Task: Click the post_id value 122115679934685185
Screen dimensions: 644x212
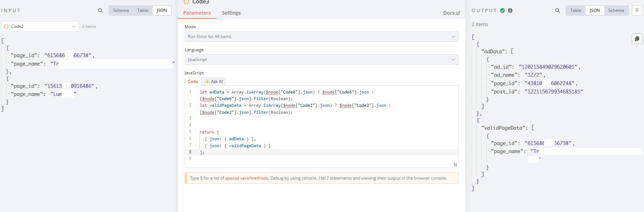Action: tap(554, 92)
